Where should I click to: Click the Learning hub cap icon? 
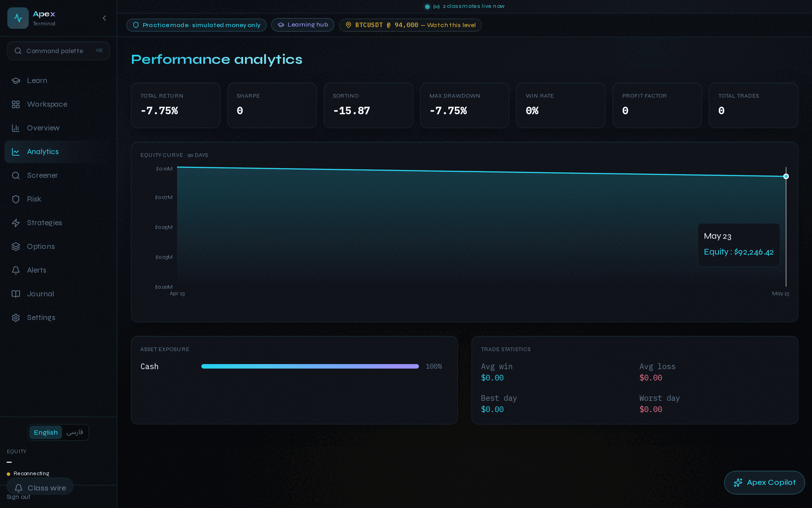[x=281, y=25]
